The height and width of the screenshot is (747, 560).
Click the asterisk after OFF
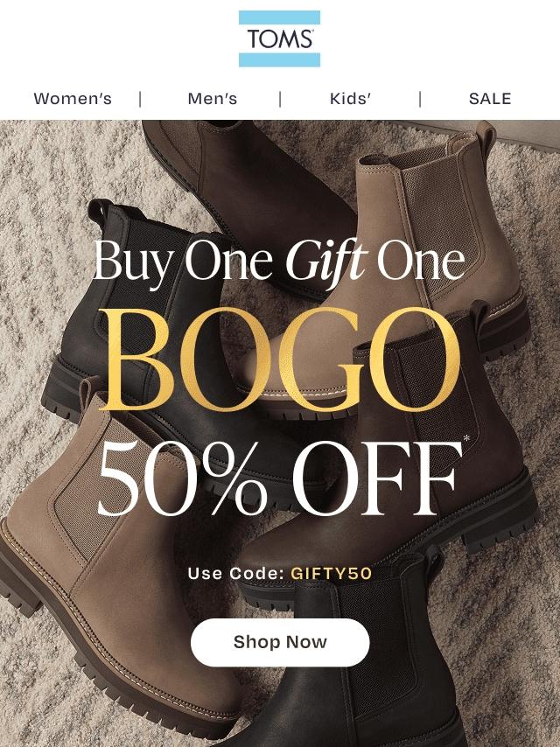pyautogui.click(x=466, y=439)
